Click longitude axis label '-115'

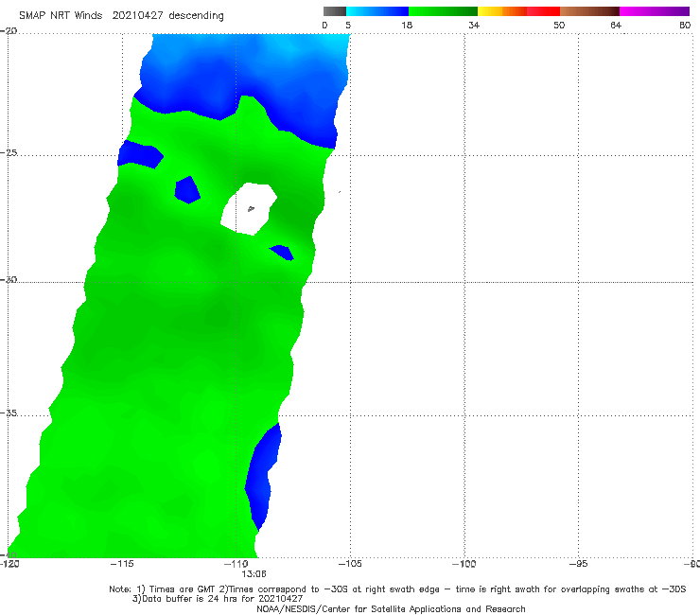tap(122, 564)
